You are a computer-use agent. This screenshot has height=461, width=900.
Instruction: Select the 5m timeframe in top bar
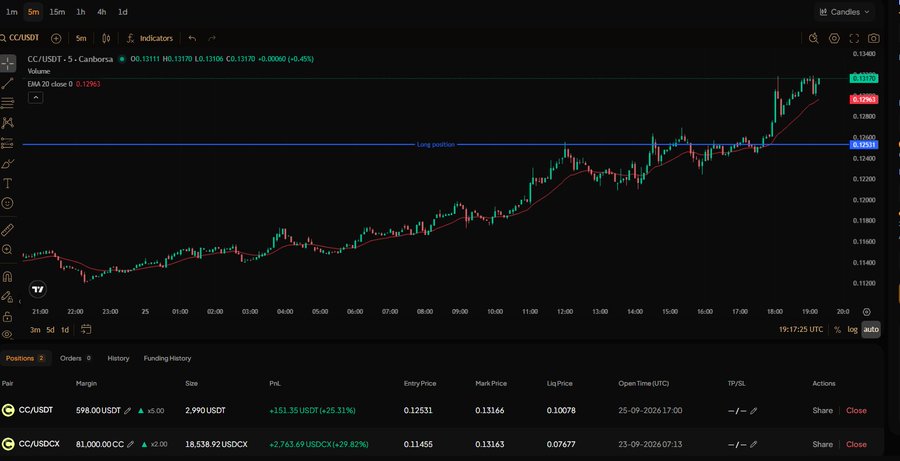[x=33, y=12]
